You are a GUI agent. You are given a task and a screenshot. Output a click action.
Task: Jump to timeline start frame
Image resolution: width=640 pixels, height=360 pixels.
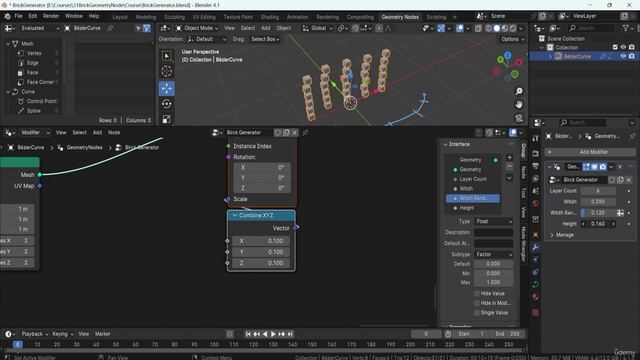point(248,334)
